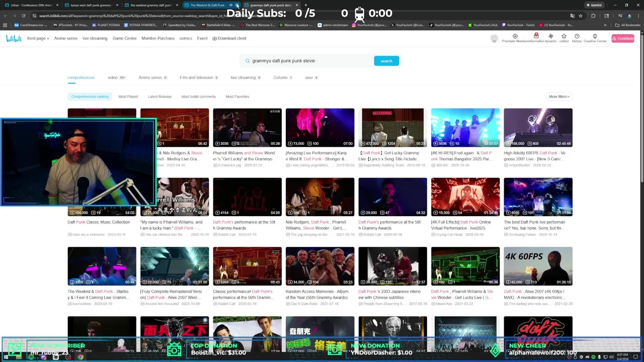Click the blue search button

386,61
